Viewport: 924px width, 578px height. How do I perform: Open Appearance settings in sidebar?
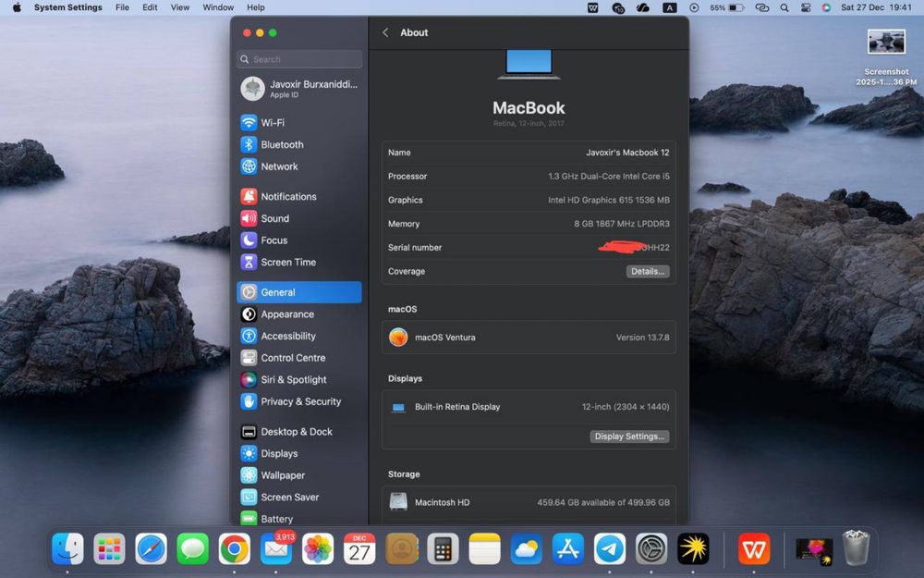(298, 314)
